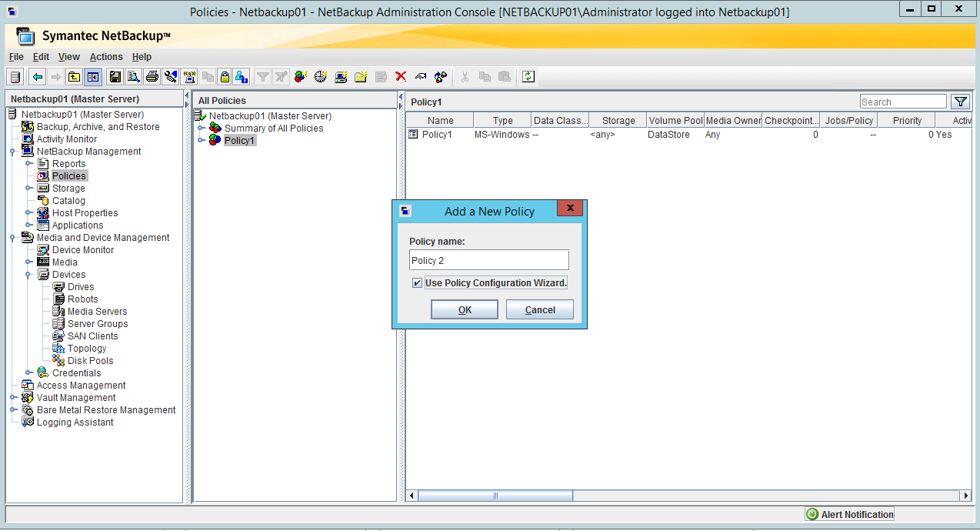The height and width of the screenshot is (531, 980).
Task: Click the red Delete icon in the toolbar
Action: click(x=399, y=76)
